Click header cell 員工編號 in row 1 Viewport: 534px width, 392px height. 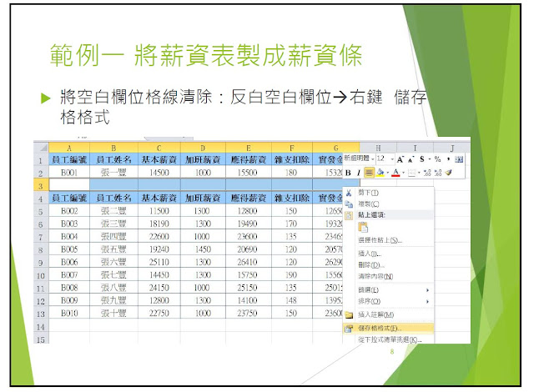[x=69, y=159]
